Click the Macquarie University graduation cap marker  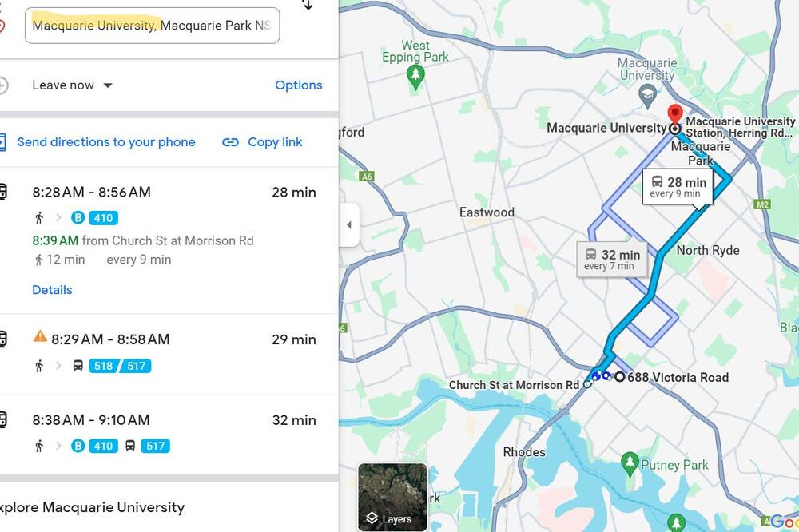647,96
